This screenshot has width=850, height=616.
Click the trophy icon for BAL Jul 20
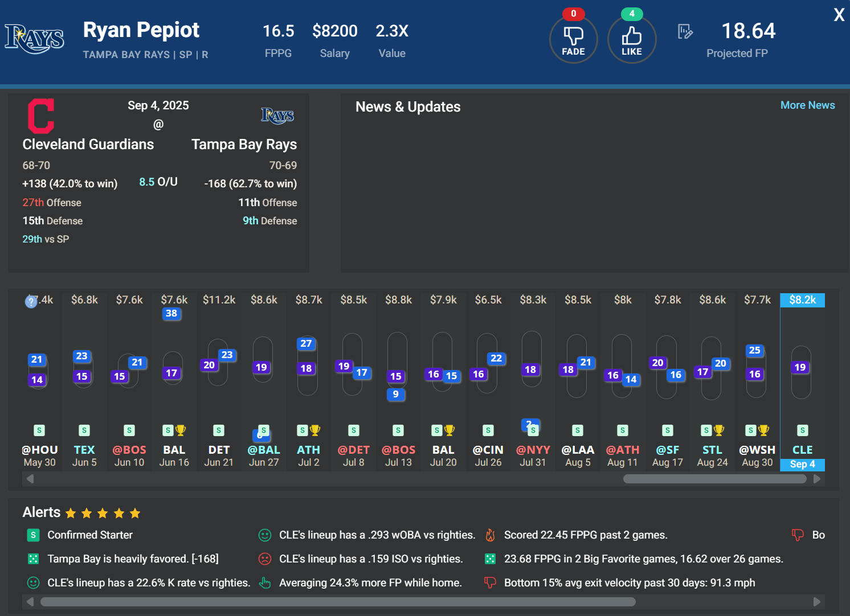tap(449, 430)
